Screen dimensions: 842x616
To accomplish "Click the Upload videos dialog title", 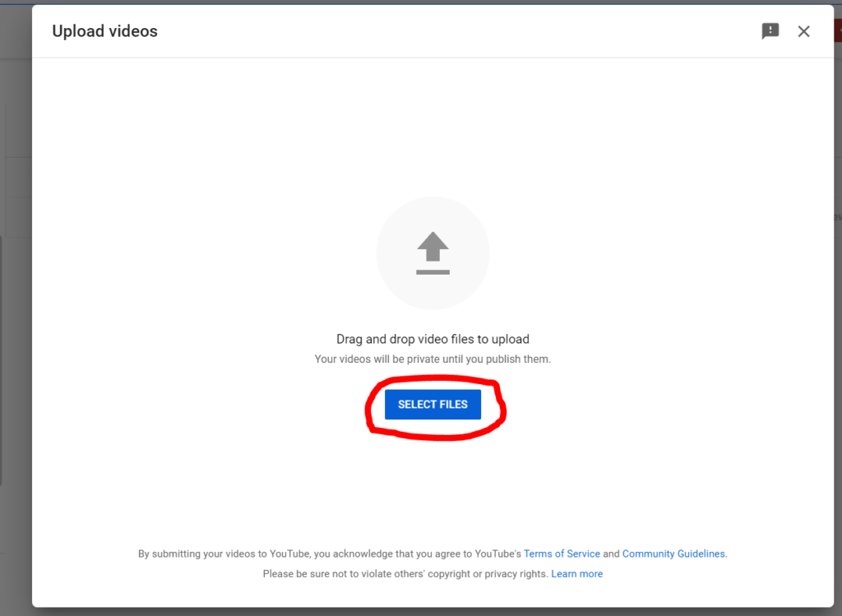I will (x=104, y=31).
